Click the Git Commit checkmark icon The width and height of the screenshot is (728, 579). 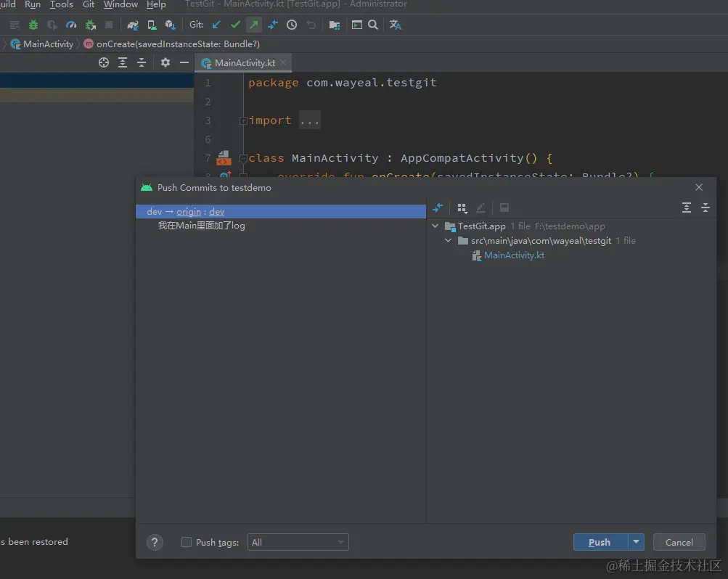coord(235,25)
